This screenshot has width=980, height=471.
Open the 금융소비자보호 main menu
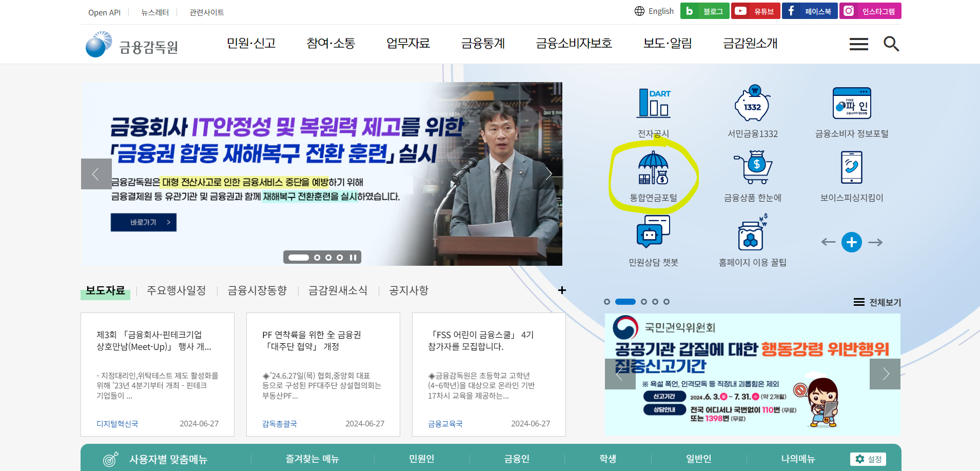click(574, 44)
